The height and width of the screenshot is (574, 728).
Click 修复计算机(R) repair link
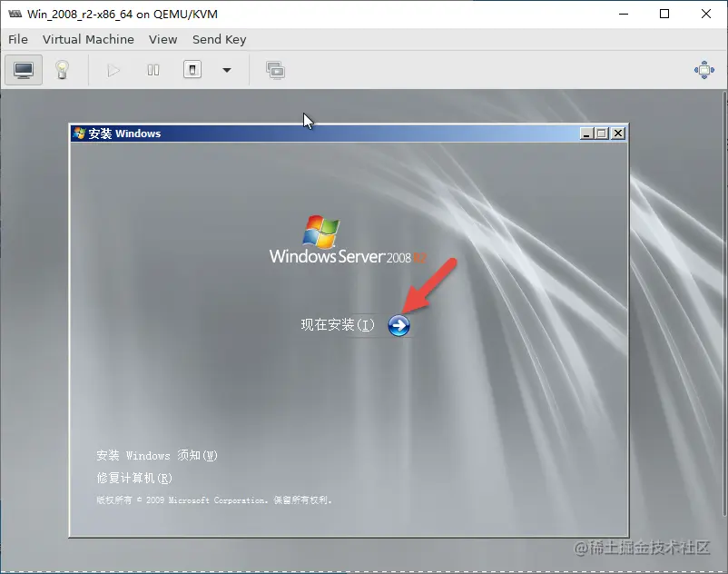tap(134, 478)
